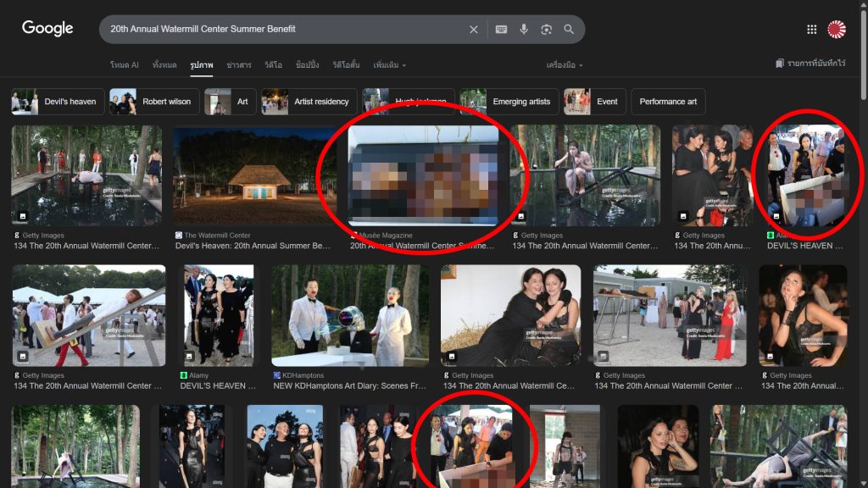Select the Performance art filter chip
The height and width of the screenshot is (488, 868).
point(668,102)
